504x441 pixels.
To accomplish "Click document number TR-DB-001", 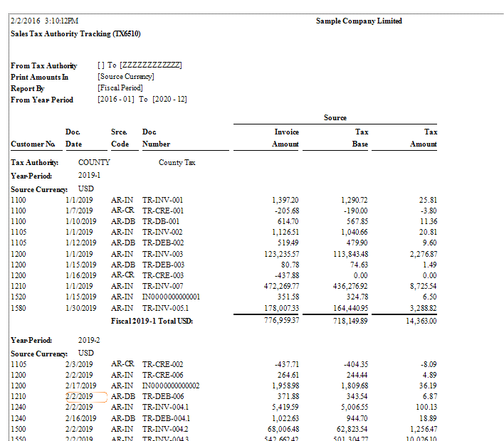I will 161,221.
